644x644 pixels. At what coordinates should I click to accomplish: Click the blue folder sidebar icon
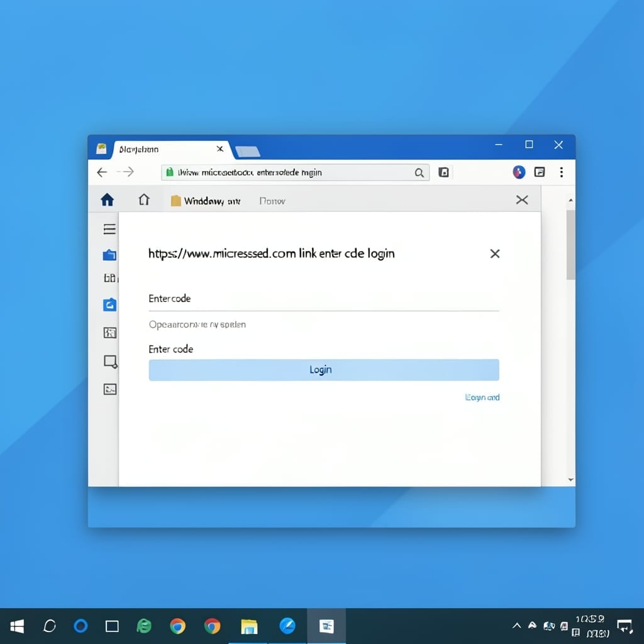109,255
